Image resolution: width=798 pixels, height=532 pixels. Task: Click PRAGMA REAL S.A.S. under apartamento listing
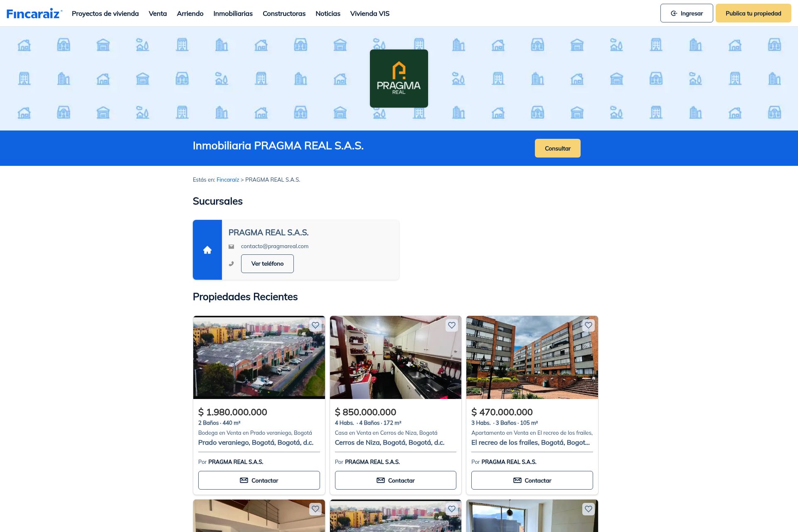tap(509, 462)
